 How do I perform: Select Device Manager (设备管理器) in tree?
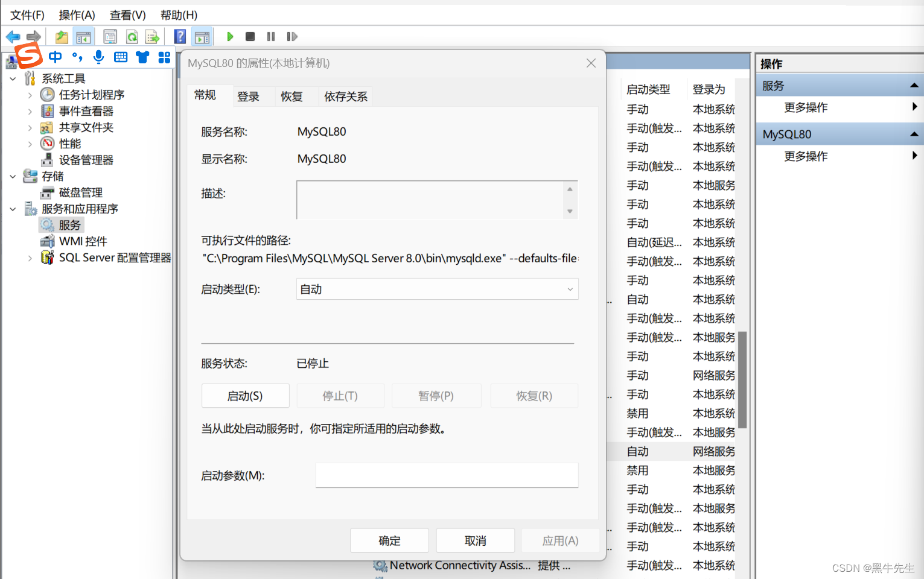click(x=86, y=160)
